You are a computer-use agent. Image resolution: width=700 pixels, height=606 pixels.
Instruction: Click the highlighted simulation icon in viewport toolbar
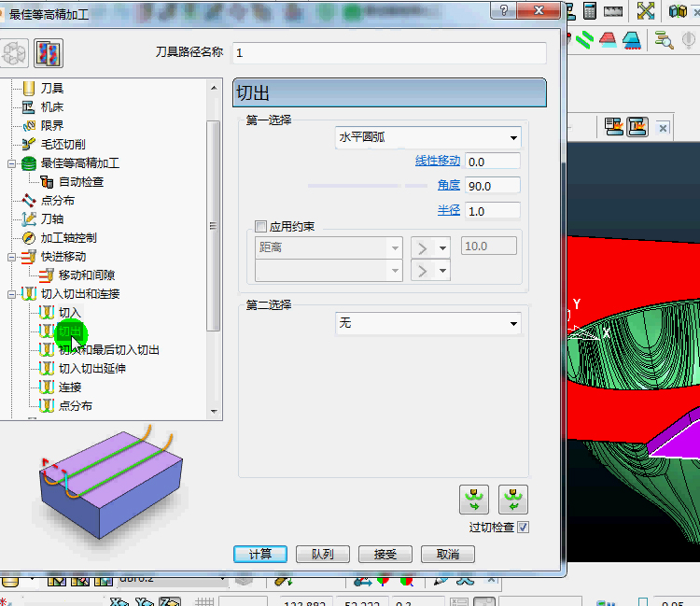[637, 127]
